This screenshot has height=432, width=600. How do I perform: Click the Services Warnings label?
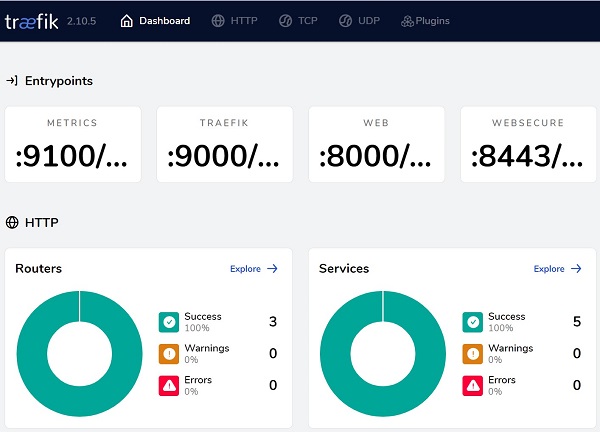point(511,348)
